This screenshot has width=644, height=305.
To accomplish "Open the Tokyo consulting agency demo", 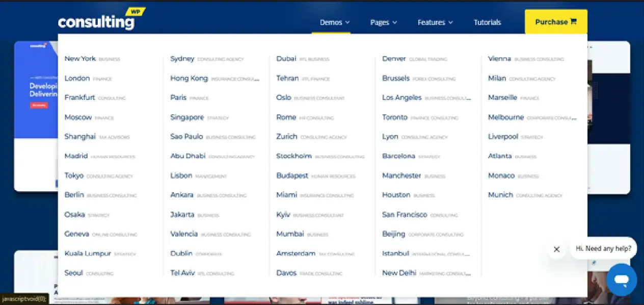I will 98,175.
